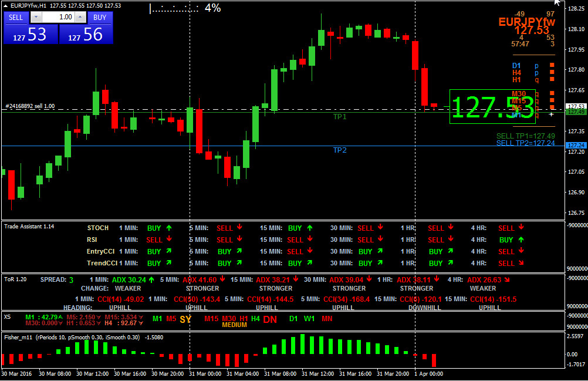The height and width of the screenshot is (381, 588).
Task: Click the large red DN label in XS panel
Action: [x=270, y=319]
